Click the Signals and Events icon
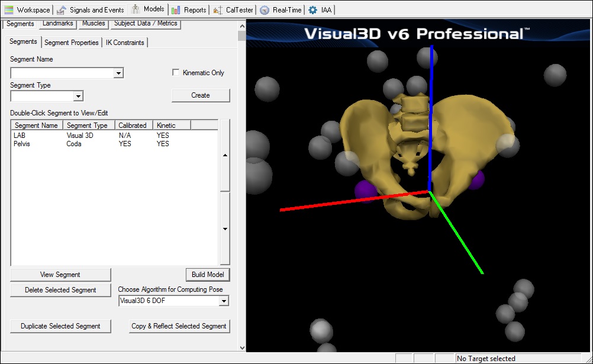 tap(61, 10)
